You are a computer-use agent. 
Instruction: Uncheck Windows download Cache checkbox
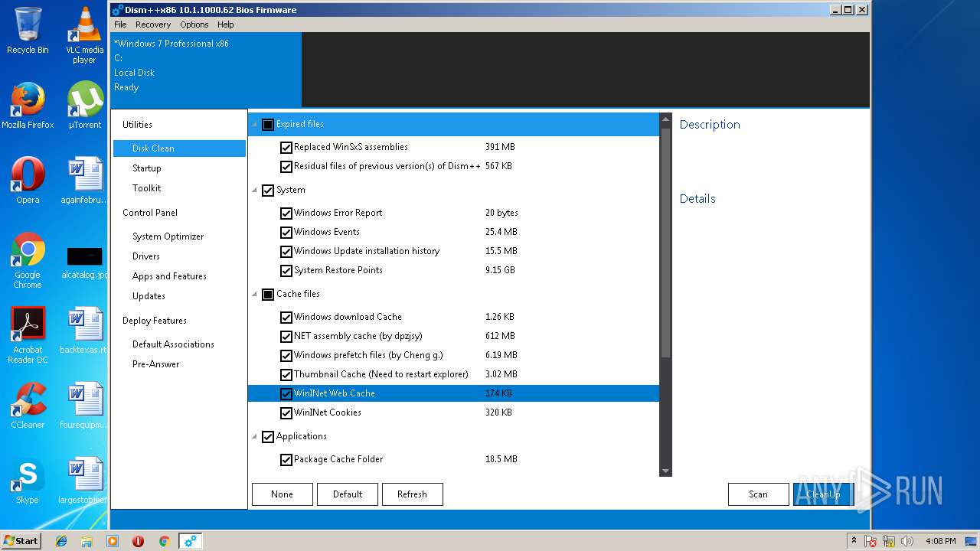(286, 317)
